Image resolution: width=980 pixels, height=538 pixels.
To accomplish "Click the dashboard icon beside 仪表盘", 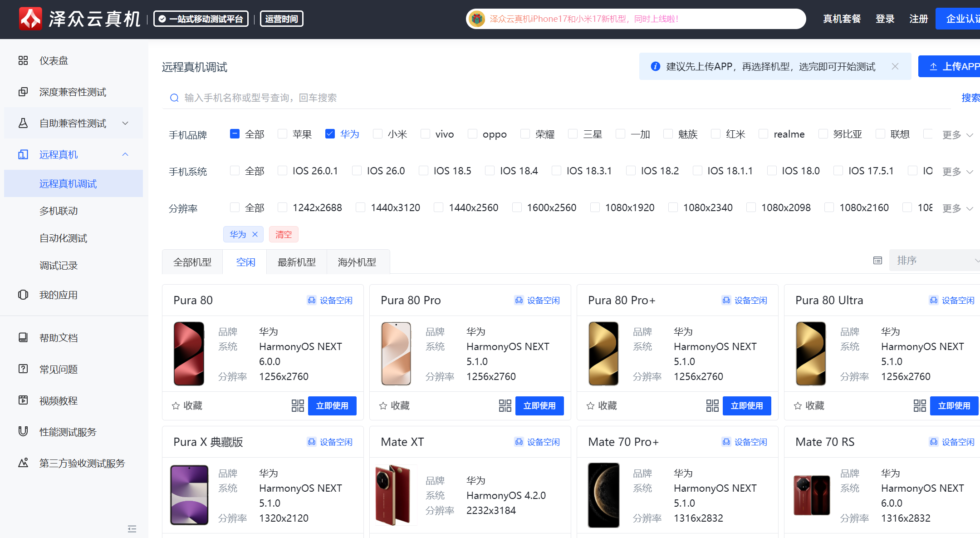I will point(23,60).
